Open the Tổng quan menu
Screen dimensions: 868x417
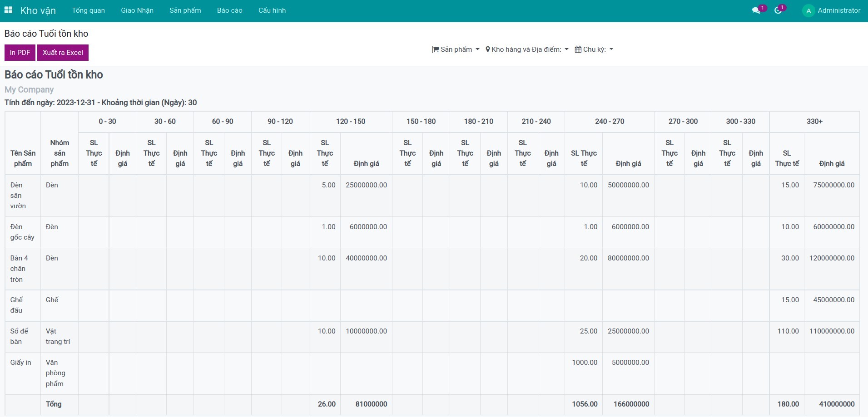(88, 10)
